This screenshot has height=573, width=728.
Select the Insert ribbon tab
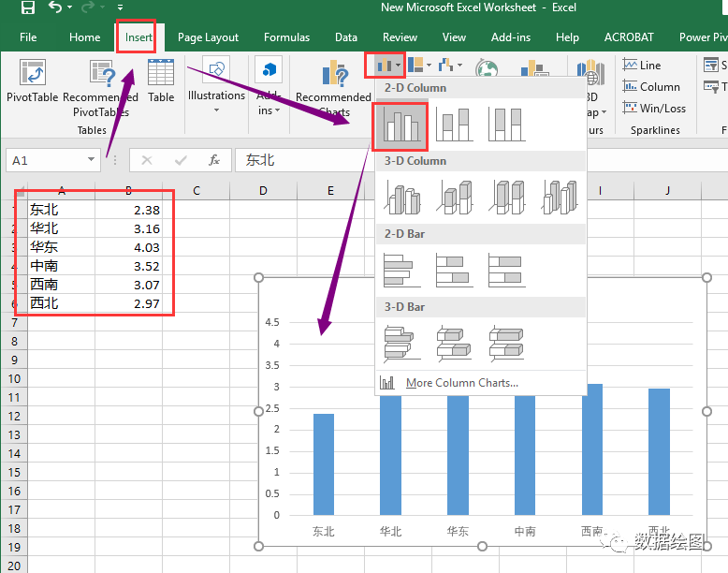pyautogui.click(x=138, y=37)
